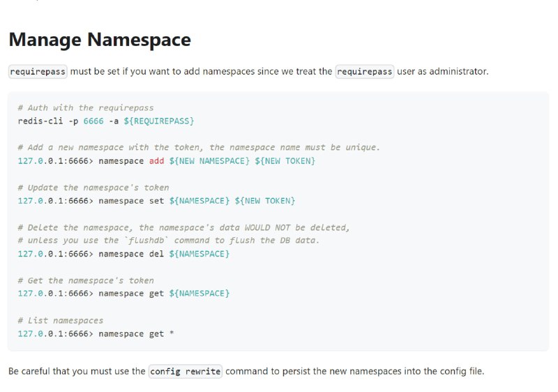558x392 pixels.
Task: Click the "# Get the namespace's token" comment
Action: (x=86, y=280)
